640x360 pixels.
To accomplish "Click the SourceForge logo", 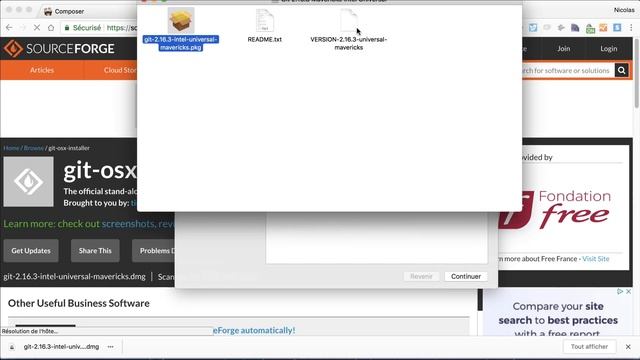I will (x=59, y=49).
